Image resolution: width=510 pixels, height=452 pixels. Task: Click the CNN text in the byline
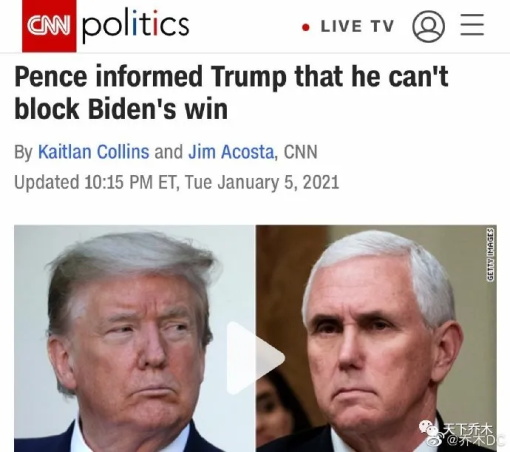point(300,152)
